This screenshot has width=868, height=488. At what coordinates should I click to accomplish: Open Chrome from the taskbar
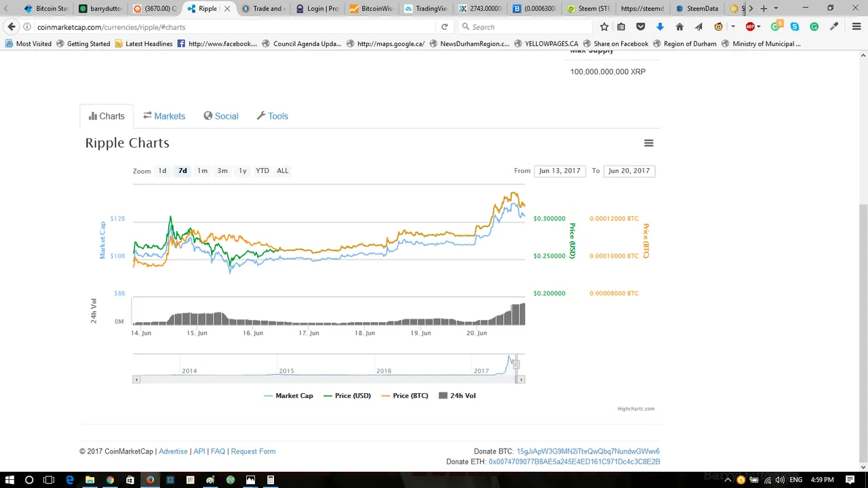tap(110, 480)
